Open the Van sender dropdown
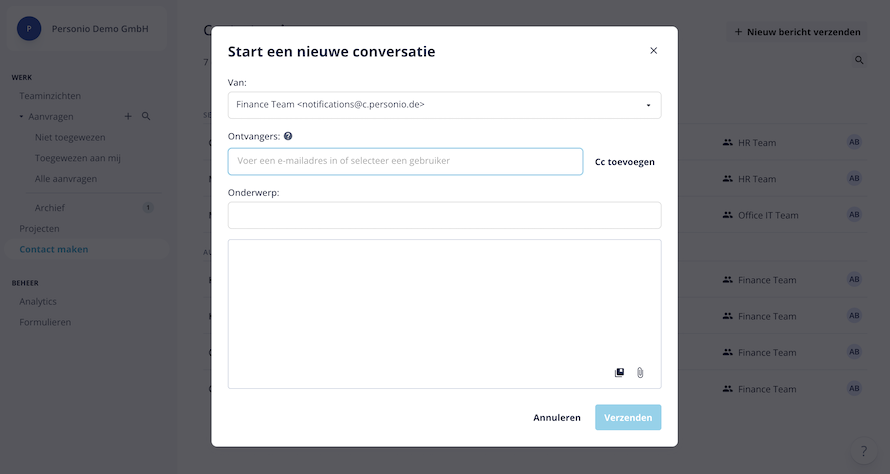The height and width of the screenshot is (474, 890). coord(444,105)
